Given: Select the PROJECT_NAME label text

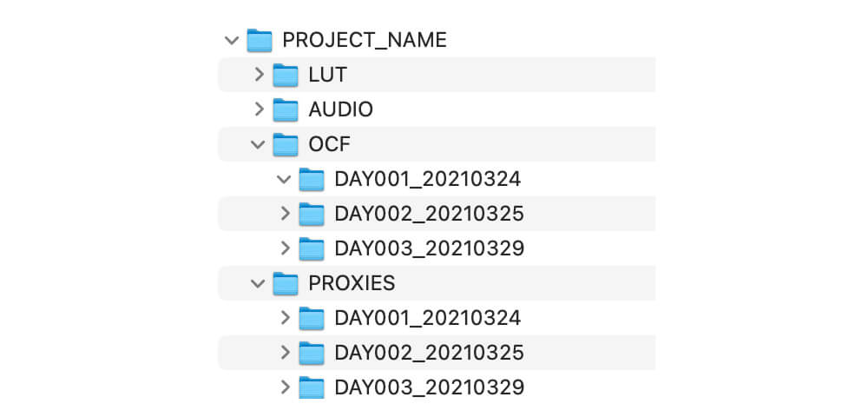Looking at the screenshot, I should point(365,41).
